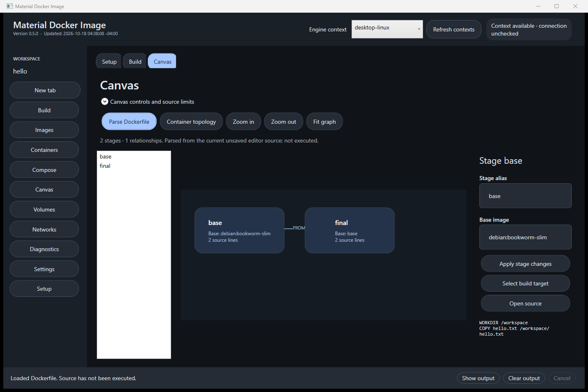
Task: Click Open source button
Action: click(x=525, y=303)
